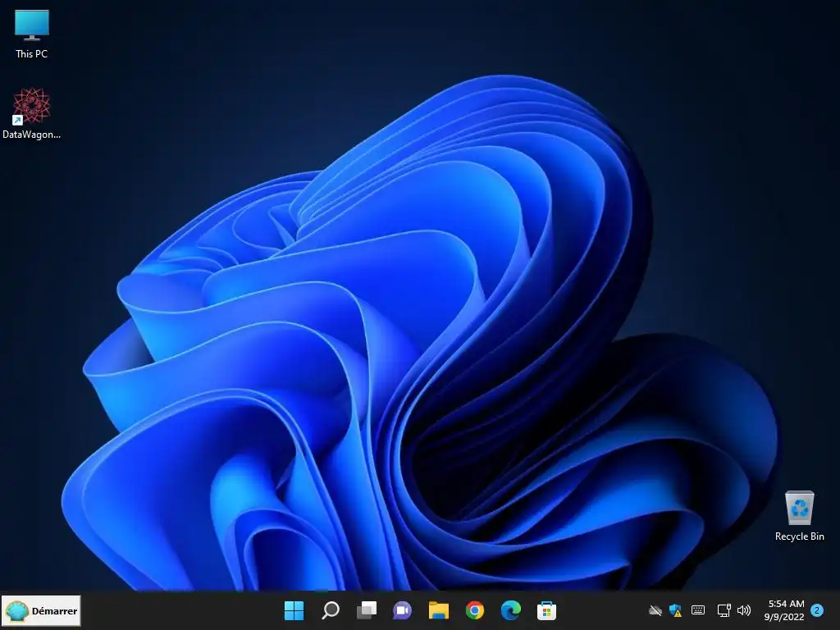Click the OneDrive not-signed-in tray icon
This screenshot has width=840, height=630.
(x=655, y=610)
